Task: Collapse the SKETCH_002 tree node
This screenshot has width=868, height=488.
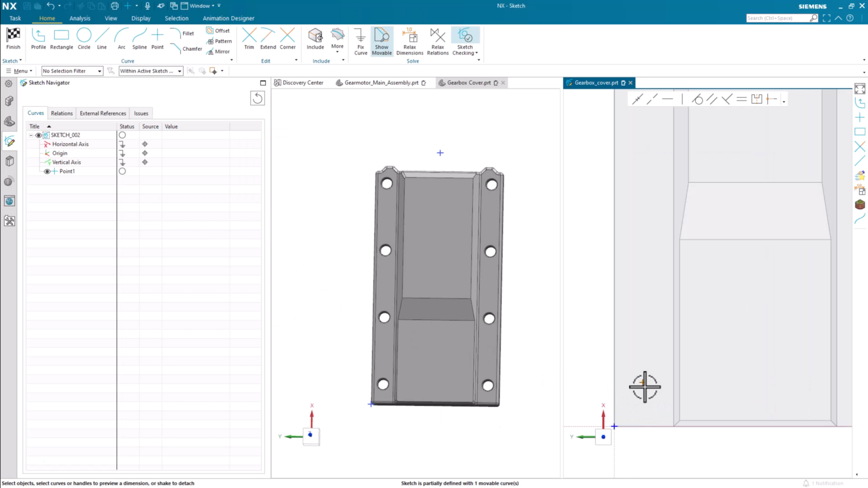Action: (x=31, y=135)
